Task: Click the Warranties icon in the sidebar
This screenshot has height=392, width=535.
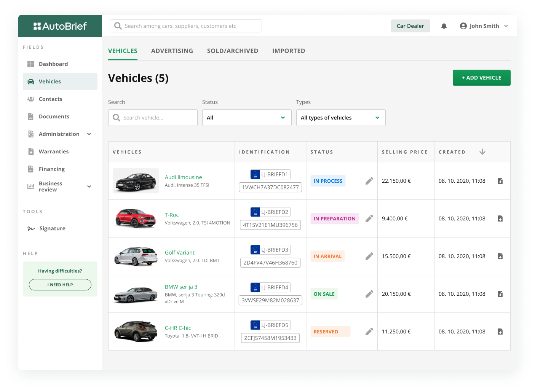Action: click(31, 151)
